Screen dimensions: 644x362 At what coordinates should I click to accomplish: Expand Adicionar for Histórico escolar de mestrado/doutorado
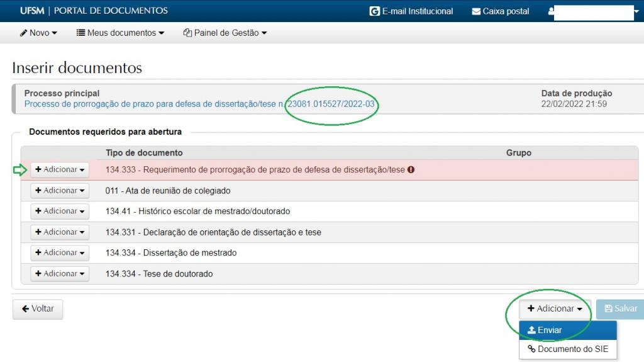click(60, 211)
